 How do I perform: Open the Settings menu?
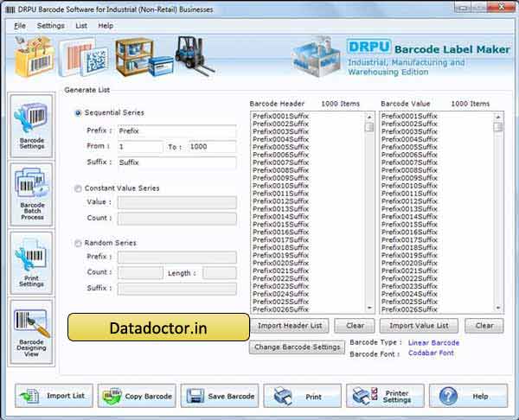tap(51, 25)
